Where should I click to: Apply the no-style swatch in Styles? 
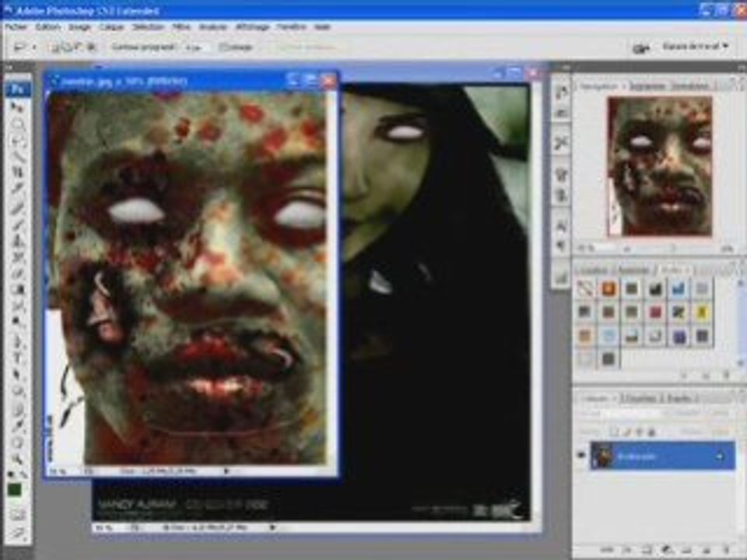pyautogui.click(x=584, y=288)
